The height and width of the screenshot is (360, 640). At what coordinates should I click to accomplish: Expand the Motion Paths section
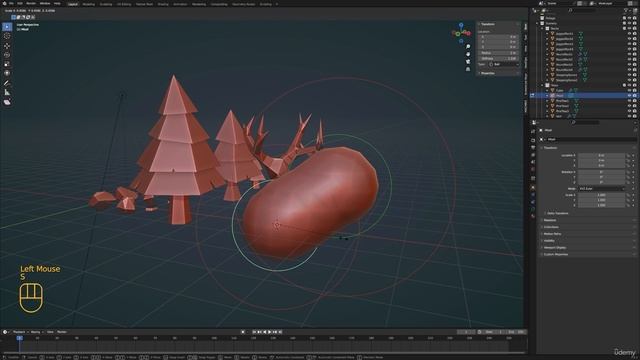coord(552,234)
